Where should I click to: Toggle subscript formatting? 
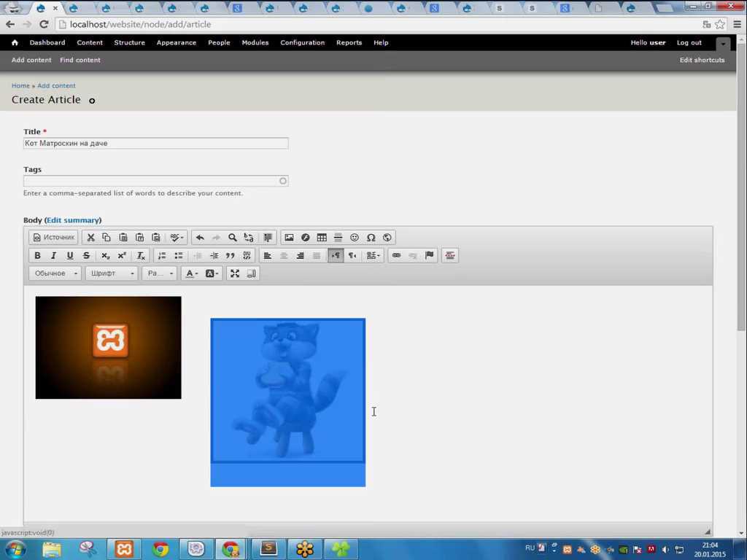(105, 255)
